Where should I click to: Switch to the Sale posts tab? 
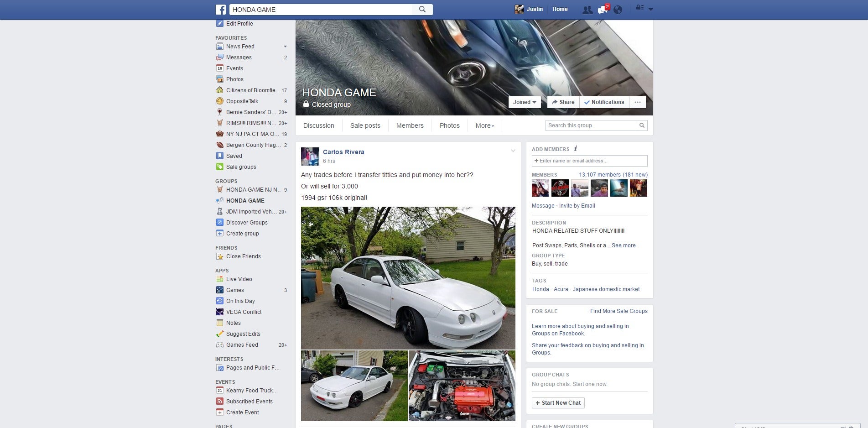pos(365,125)
